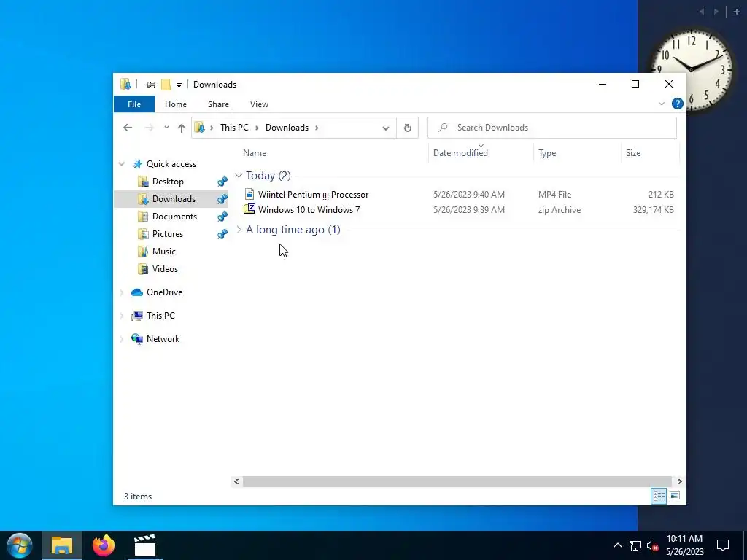This screenshot has width=747, height=560.
Task: Open the clapperboard video app on taskbar
Action: click(x=145, y=545)
